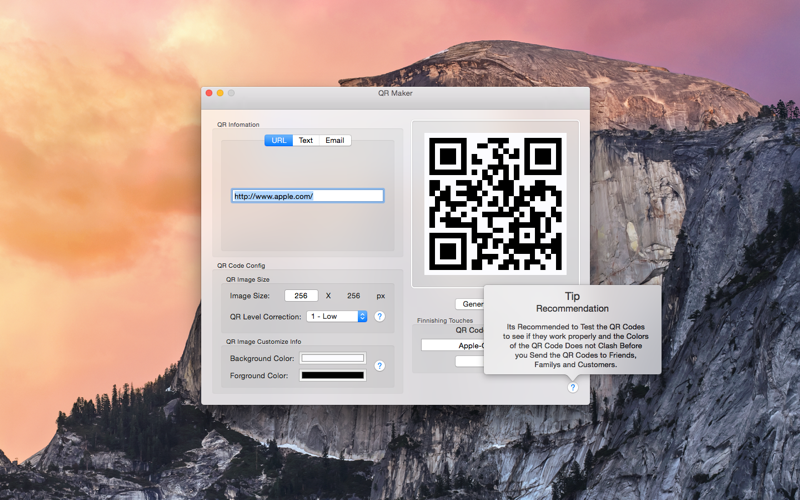Pick the Background Color swatch

point(333,358)
